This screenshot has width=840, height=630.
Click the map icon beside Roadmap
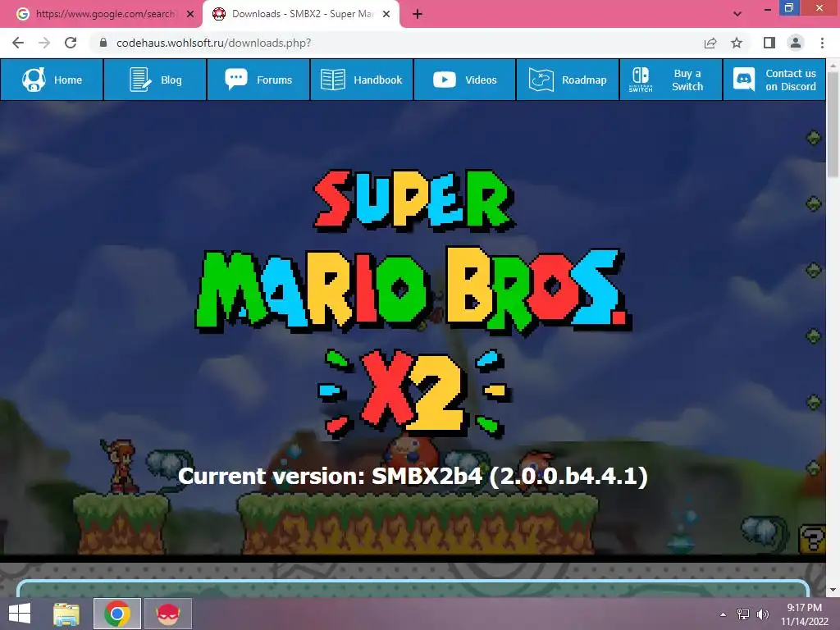pos(541,80)
